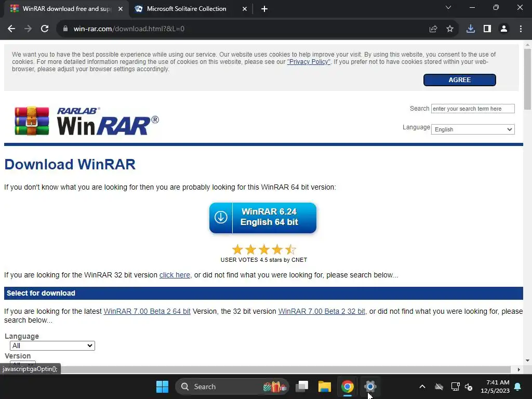Reload the WinRAR download page
This screenshot has height=399, width=532.
pyautogui.click(x=45, y=29)
